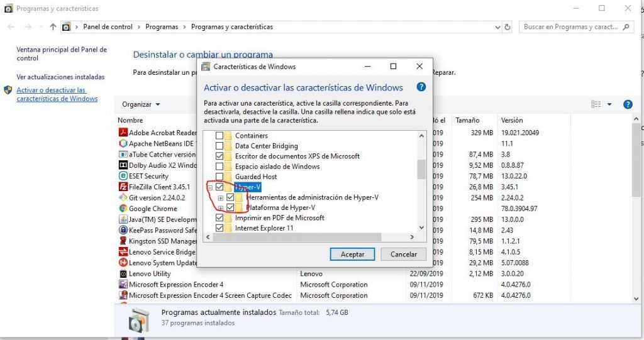Click Expression Encoder Screen Capture Codec icon
Image resolution: width=644 pixels, height=340 pixels.
tap(123, 295)
